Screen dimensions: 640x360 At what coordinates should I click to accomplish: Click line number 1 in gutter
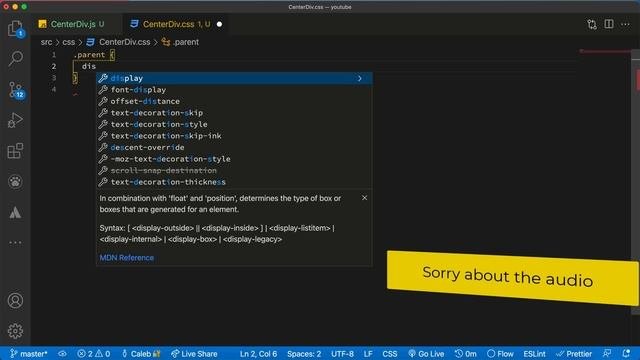point(54,54)
